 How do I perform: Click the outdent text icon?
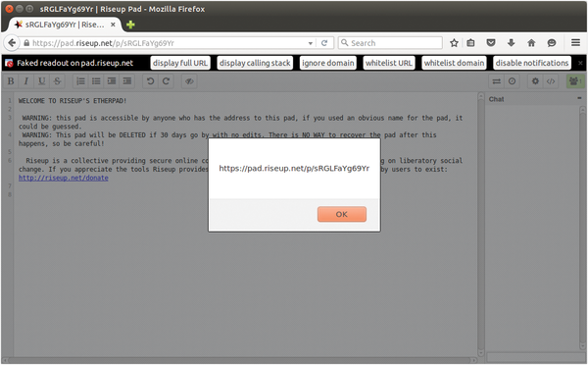tap(127, 81)
